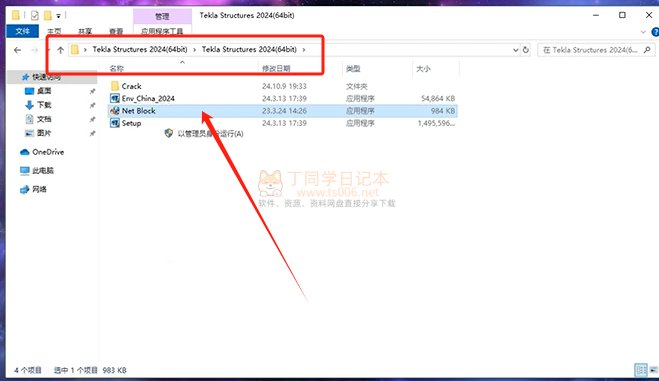Open the 应用程序工具 ribbon tab

[162, 32]
